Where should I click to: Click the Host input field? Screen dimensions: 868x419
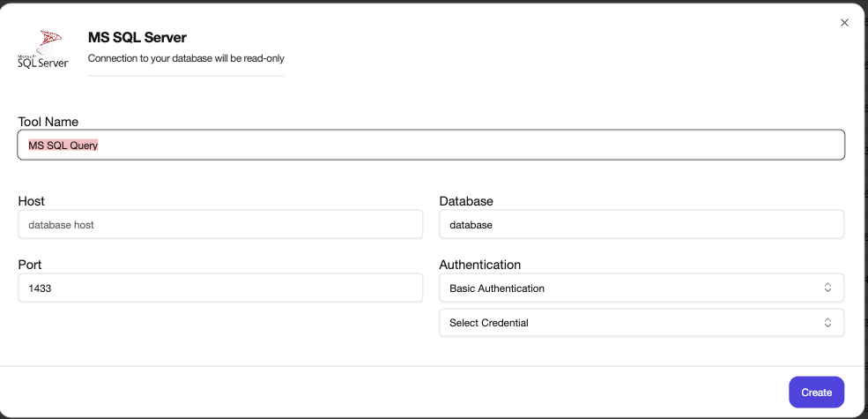(x=220, y=224)
